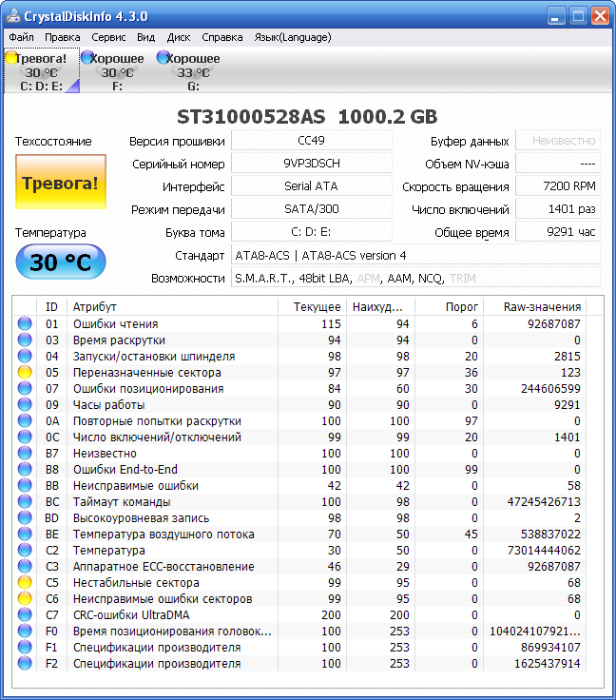Click the 30 °C temperature button

click(60, 263)
